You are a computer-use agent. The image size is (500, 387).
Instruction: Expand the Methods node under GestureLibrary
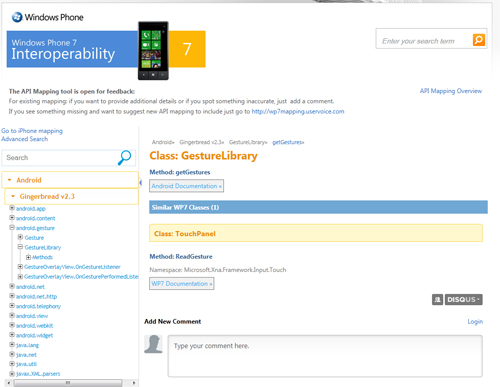pos(28,257)
